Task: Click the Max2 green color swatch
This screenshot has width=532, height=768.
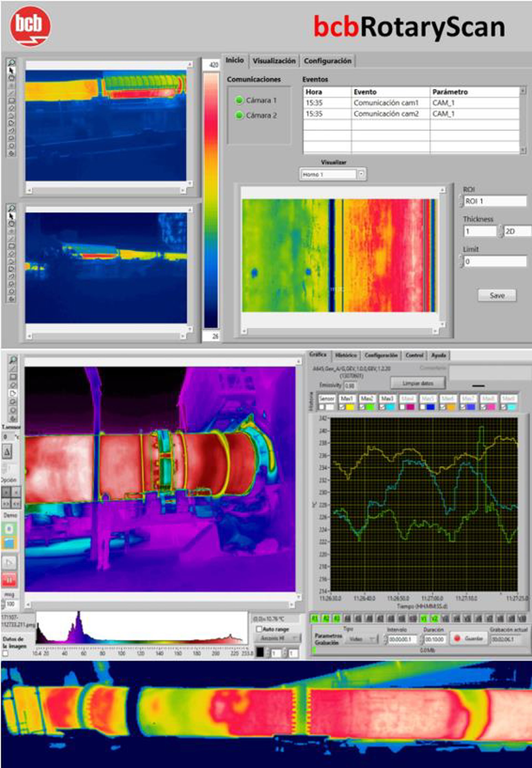Action: point(370,407)
